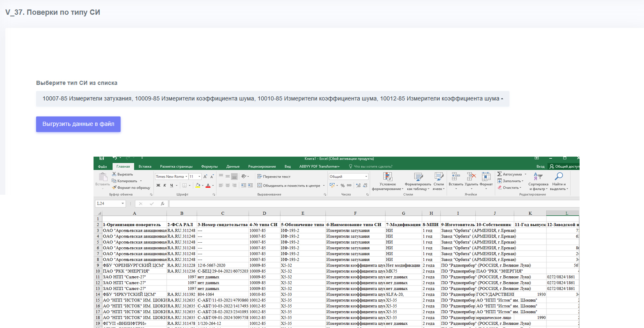Click the L24 name box field

[x=110, y=203]
